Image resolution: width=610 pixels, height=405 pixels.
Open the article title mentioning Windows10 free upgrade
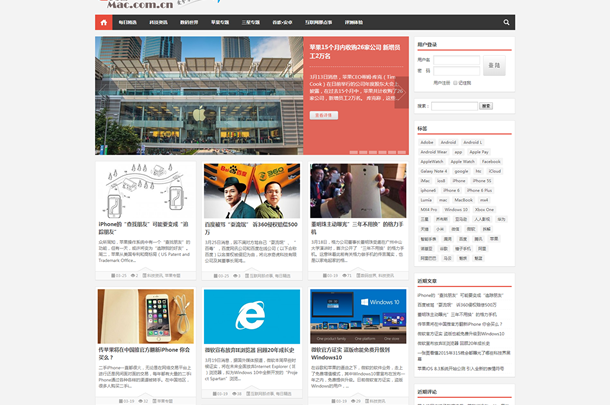[350, 354]
